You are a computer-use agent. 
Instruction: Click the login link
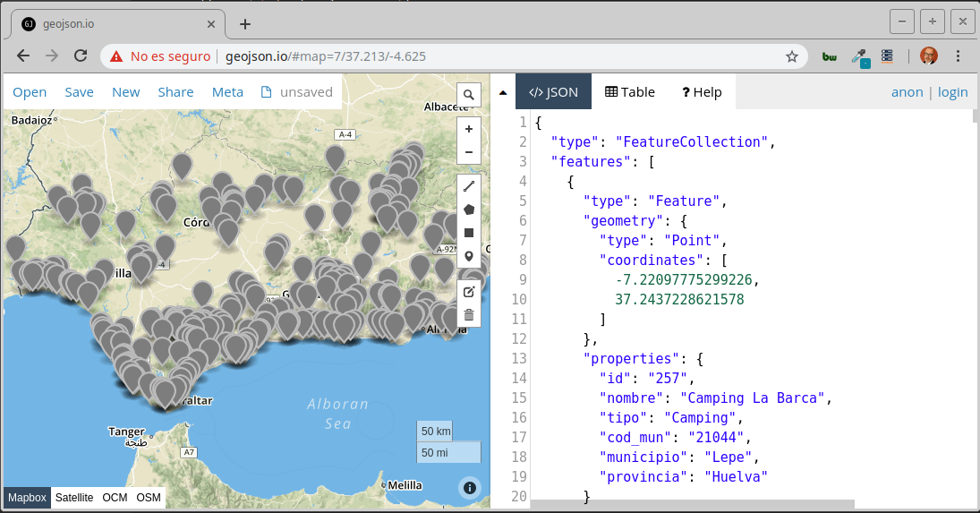pos(953,92)
